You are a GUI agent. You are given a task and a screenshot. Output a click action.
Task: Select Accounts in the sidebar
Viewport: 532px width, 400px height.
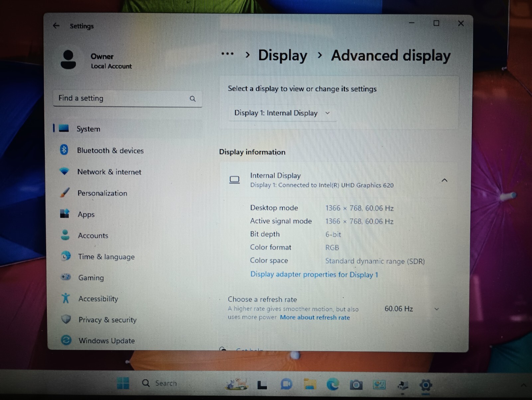click(127, 235)
